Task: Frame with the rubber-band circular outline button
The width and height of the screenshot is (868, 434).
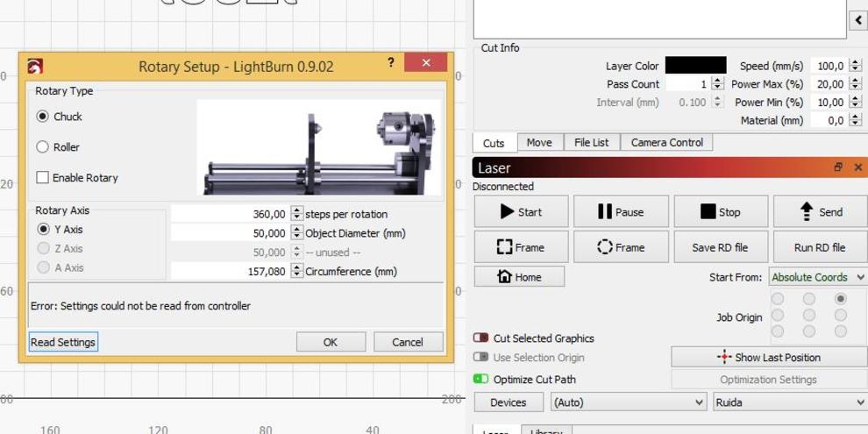Action: click(x=621, y=247)
